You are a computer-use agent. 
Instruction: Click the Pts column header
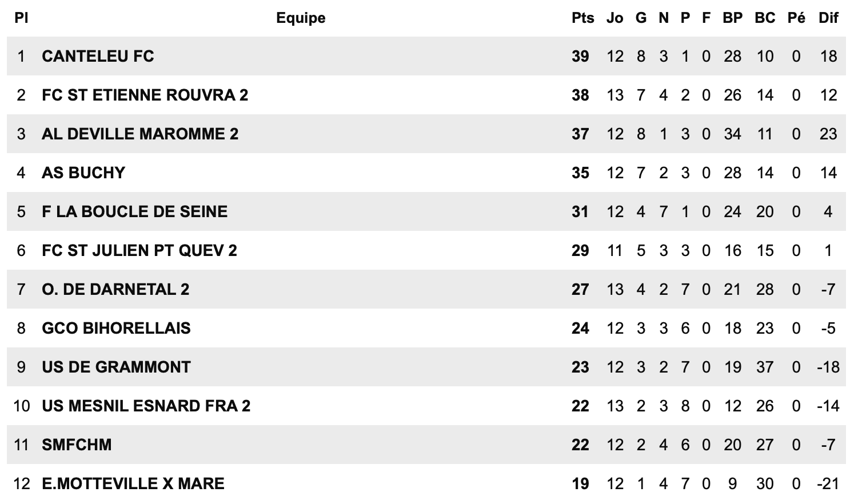pos(582,18)
